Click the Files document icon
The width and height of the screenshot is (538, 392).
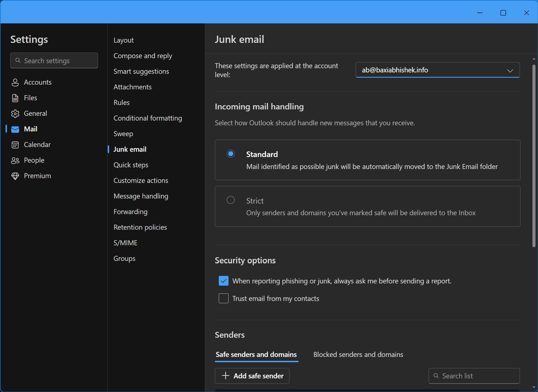point(15,98)
